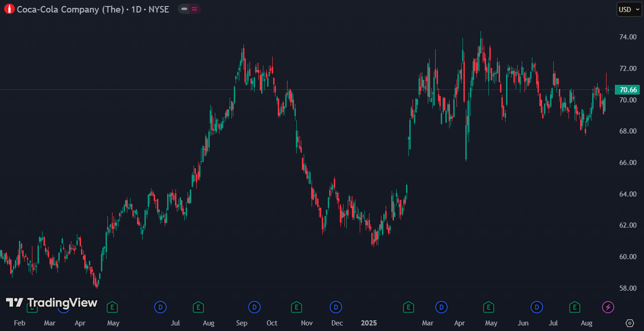Click the Jun label on time axis
Image resolution: width=644 pixels, height=331 pixels.
[x=523, y=323]
